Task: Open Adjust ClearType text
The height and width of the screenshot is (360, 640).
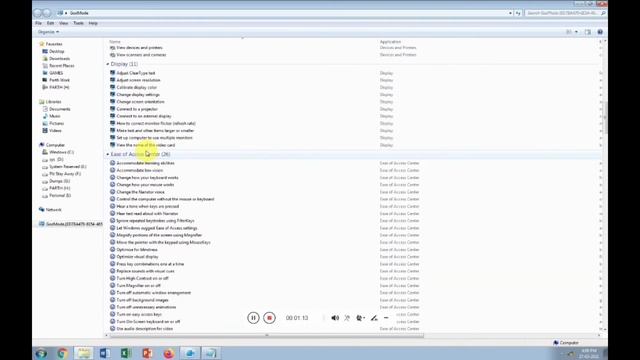Action: (x=136, y=73)
